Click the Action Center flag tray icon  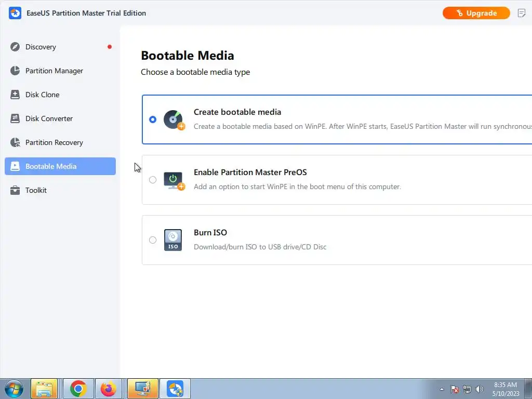click(455, 389)
